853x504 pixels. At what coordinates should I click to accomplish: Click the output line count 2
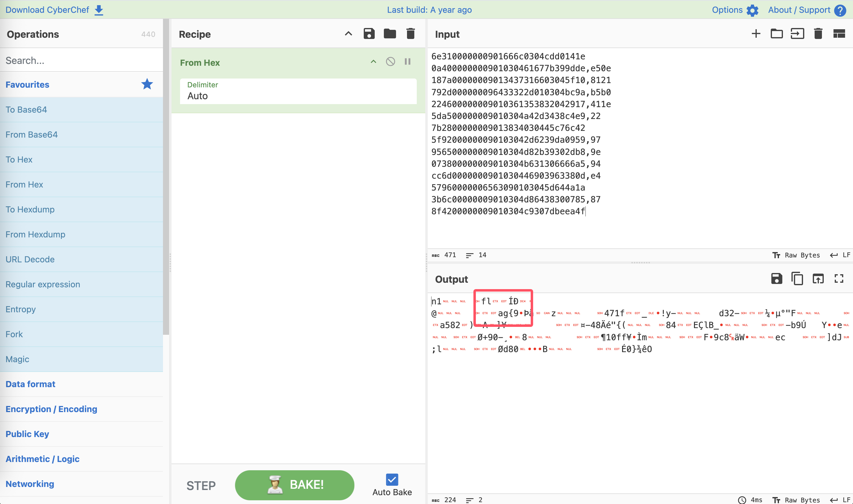point(474,500)
